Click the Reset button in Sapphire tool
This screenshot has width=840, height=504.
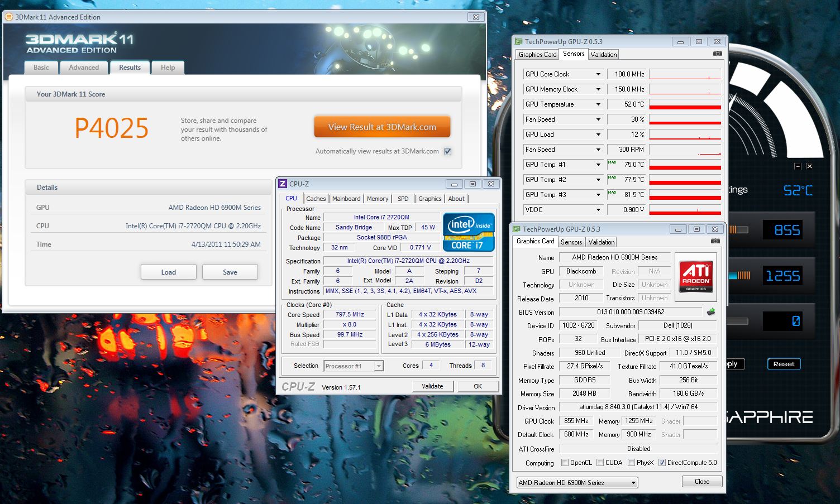784,364
